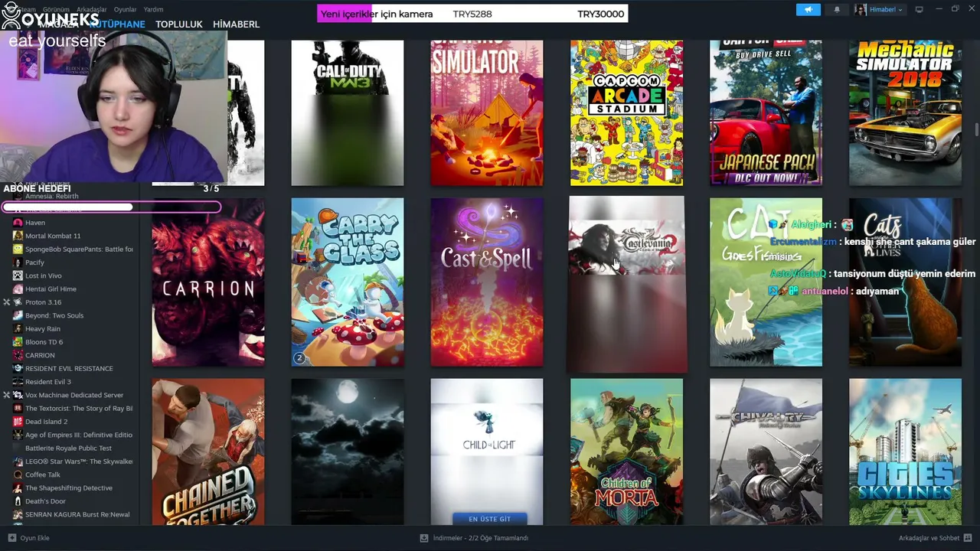Click the Pacify game icon

[x=18, y=262]
